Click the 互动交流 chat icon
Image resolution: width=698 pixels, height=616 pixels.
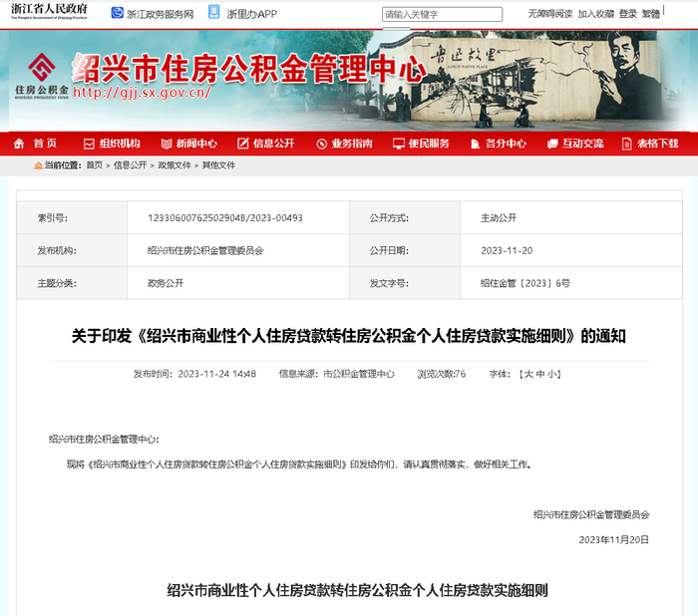(552, 144)
